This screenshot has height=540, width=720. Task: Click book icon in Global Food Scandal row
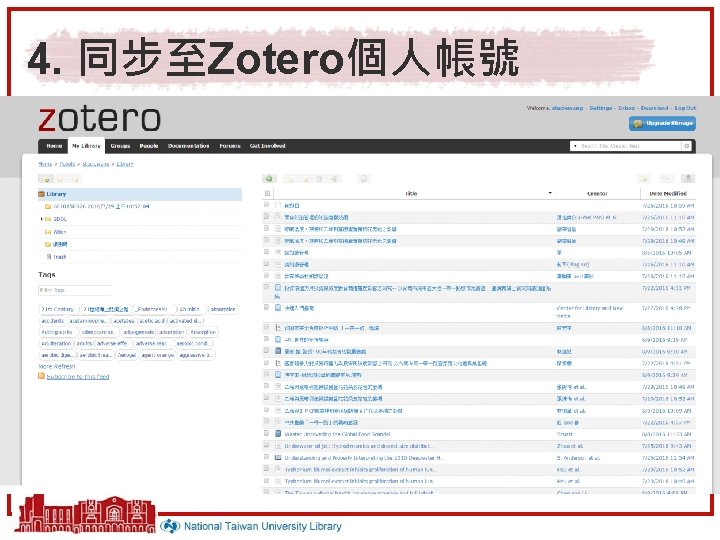tap(278, 433)
